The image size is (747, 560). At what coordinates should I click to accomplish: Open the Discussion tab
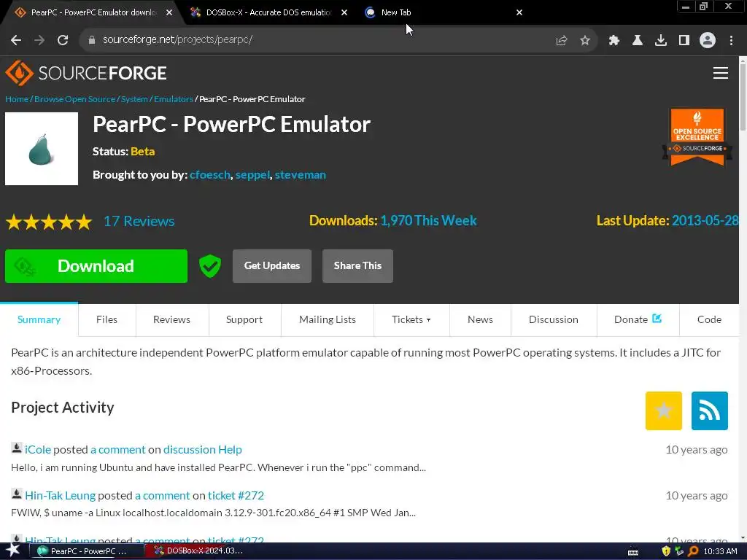coord(554,319)
